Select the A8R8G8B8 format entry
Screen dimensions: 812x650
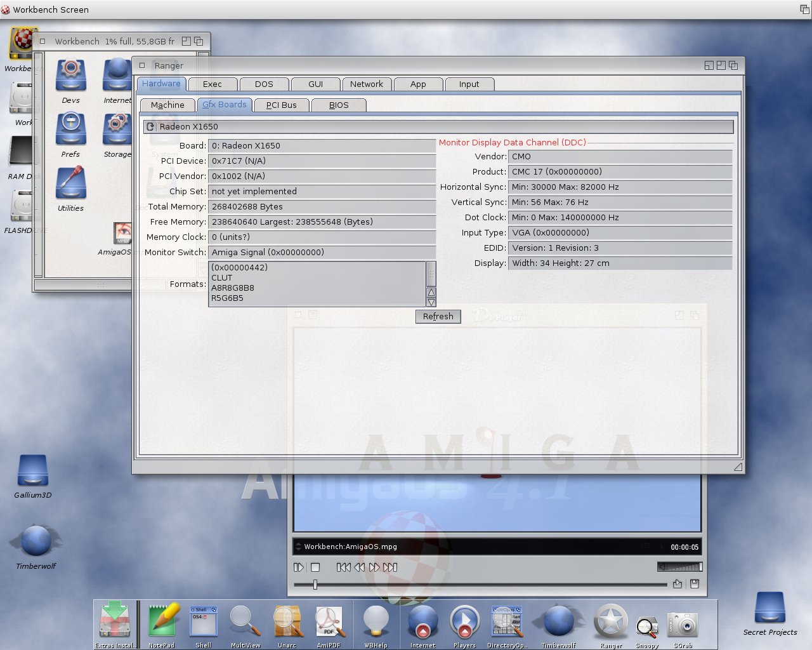(x=233, y=288)
